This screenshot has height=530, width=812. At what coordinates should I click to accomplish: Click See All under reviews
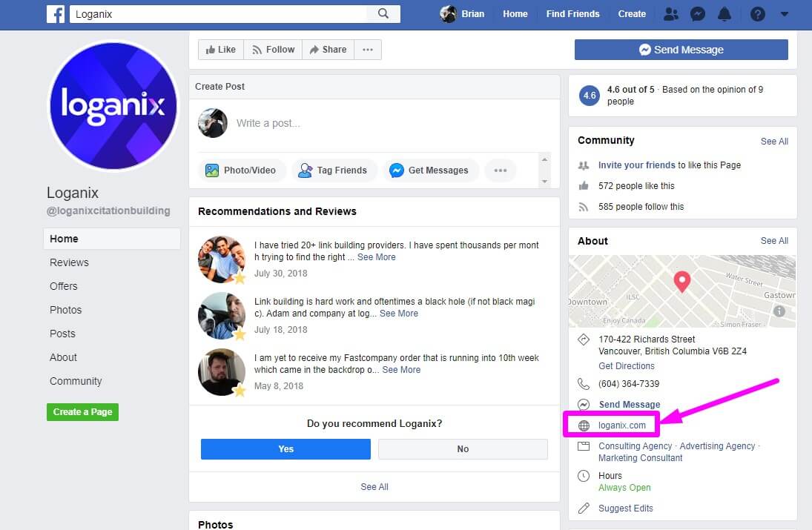(x=374, y=487)
